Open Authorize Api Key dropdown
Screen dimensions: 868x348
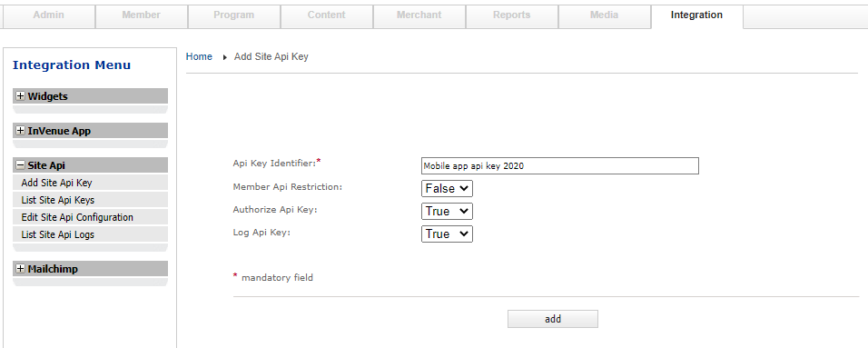(447, 211)
